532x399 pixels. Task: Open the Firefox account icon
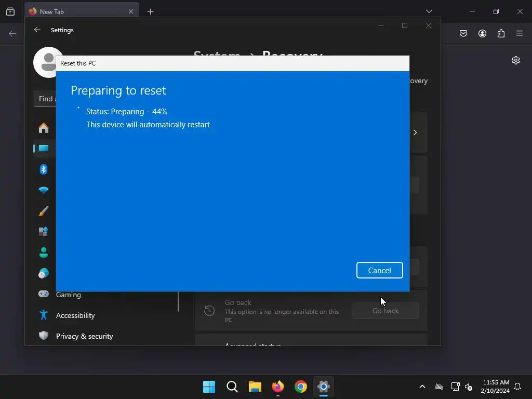(482, 33)
